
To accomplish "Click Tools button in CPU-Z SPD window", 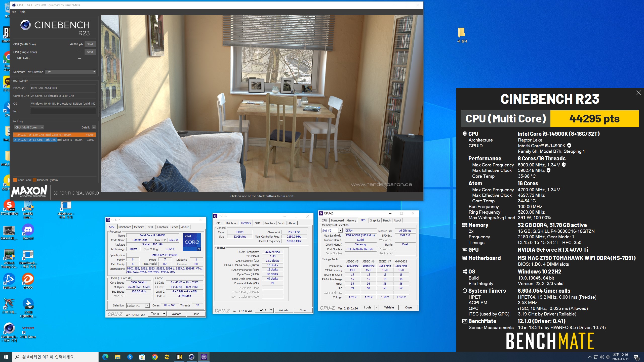I will click(368, 307).
